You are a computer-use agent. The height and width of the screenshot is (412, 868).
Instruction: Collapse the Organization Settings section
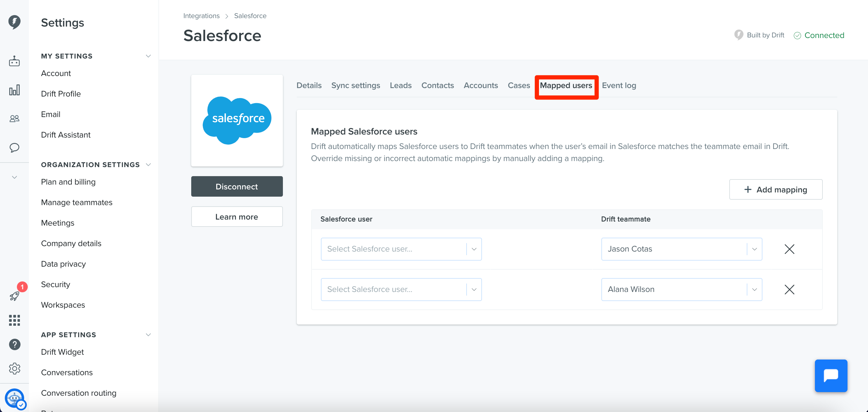coord(148,164)
